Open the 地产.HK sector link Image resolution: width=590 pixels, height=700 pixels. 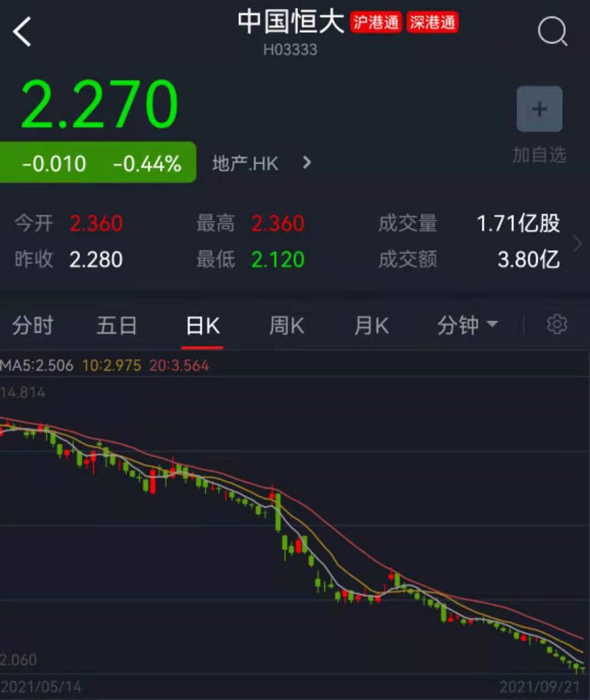pos(245,164)
